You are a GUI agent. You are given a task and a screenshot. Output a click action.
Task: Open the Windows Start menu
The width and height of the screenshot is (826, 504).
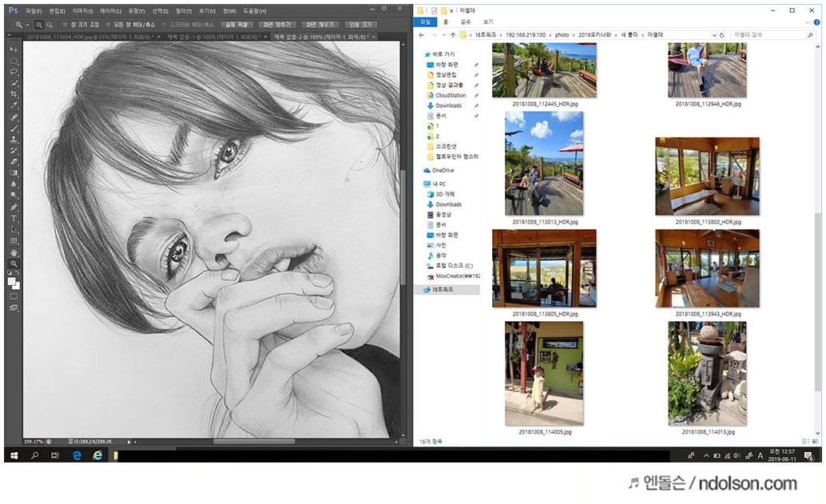pos(14,455)
